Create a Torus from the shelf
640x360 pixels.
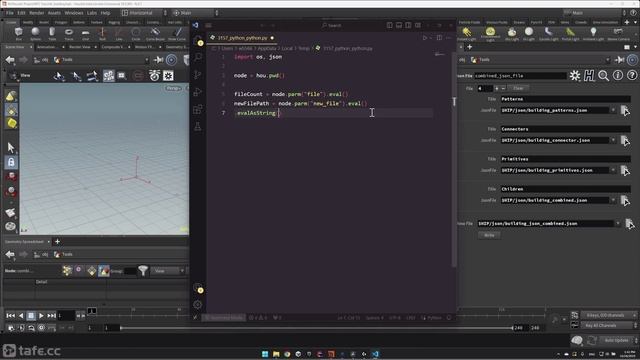click(69, 33)
